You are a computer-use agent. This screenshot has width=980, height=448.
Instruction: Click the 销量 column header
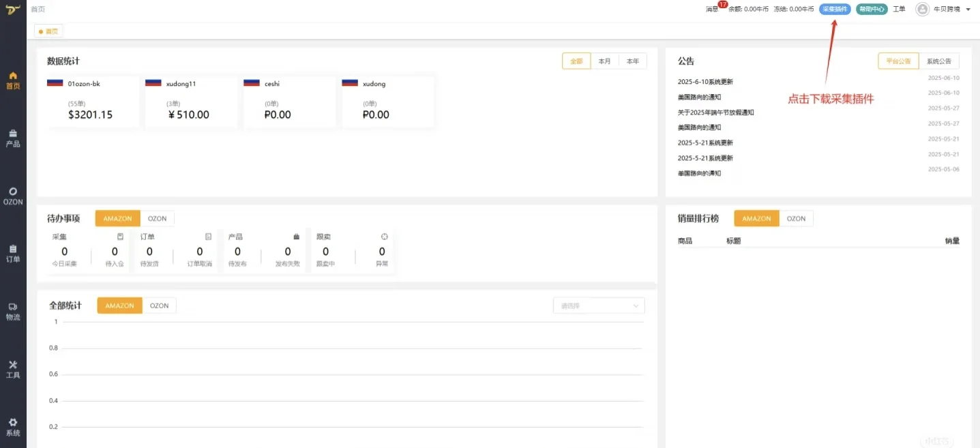coord(952,241)
